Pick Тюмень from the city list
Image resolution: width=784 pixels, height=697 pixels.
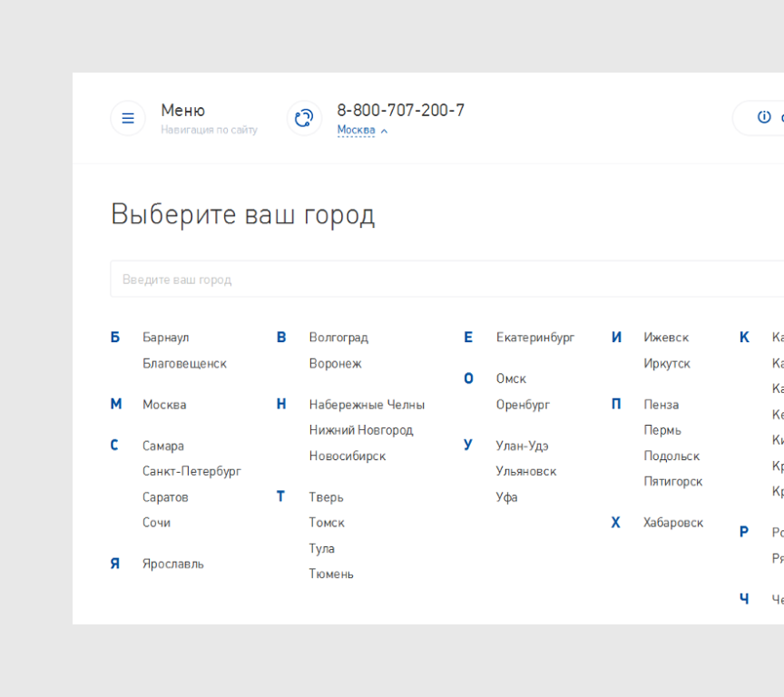(331, 574)
